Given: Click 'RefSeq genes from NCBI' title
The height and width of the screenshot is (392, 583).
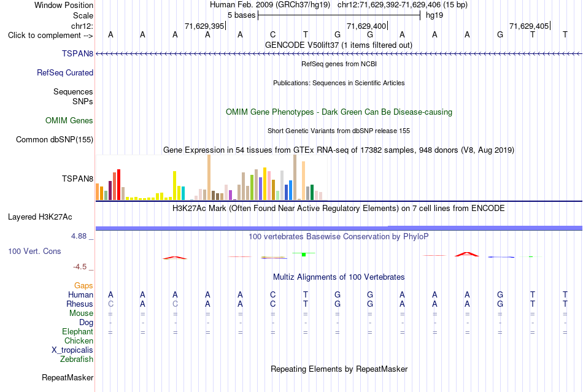Looking at the screenshot, I should tap(339, 64).
